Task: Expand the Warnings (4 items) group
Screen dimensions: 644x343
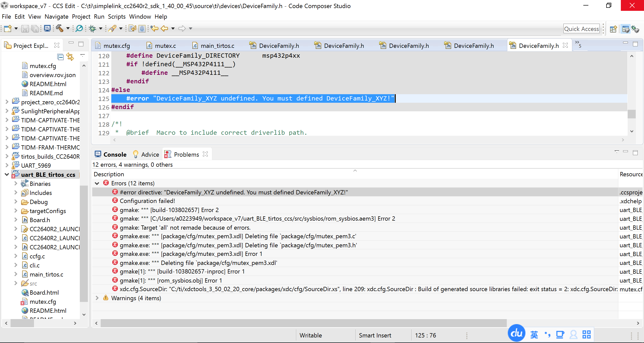Action: point(97,298)
